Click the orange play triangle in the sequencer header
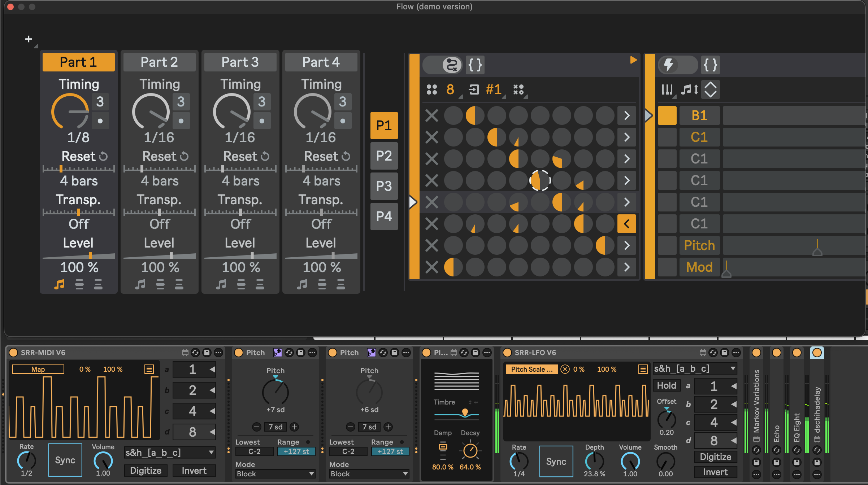Screen dimensions: 868x485 [633, 60]
